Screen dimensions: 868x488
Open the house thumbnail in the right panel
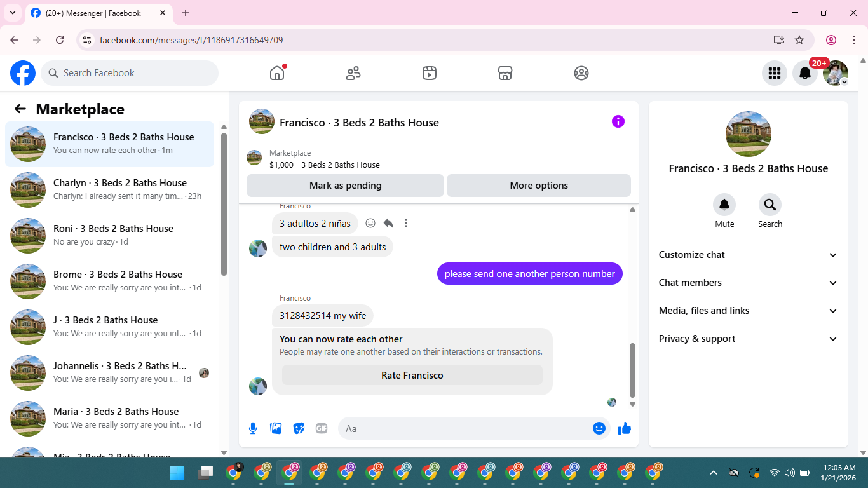click(749, 134)
